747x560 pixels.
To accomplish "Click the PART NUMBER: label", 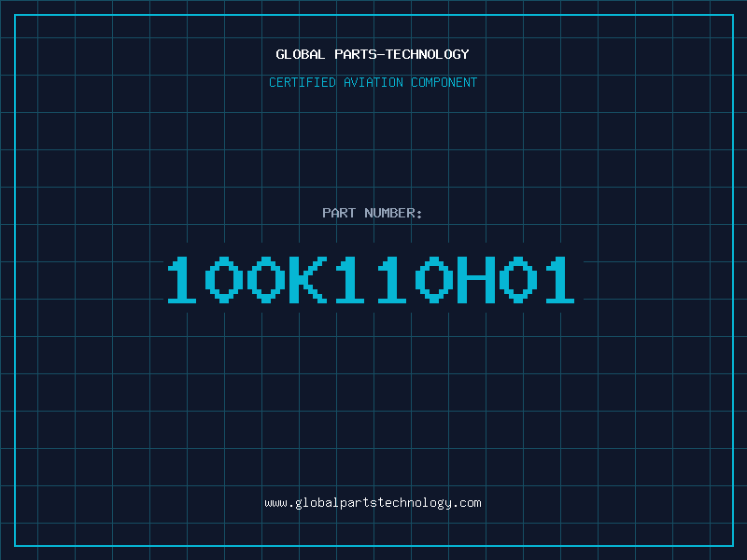I will coord(373,213).
